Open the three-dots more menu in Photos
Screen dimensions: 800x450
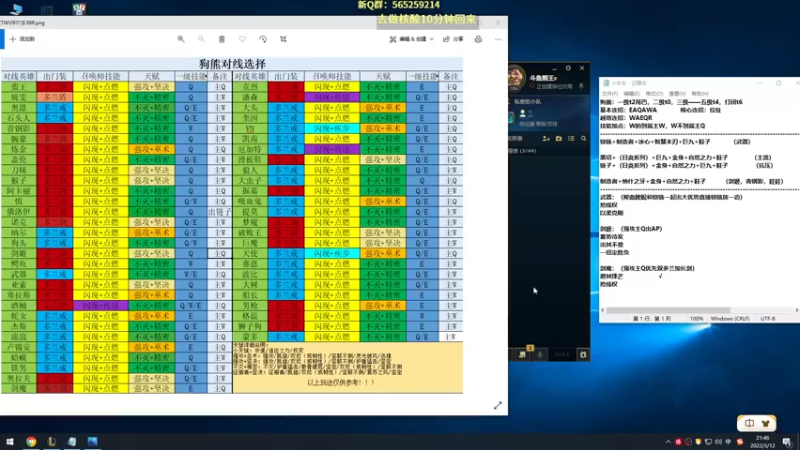[x=498, y=39]
